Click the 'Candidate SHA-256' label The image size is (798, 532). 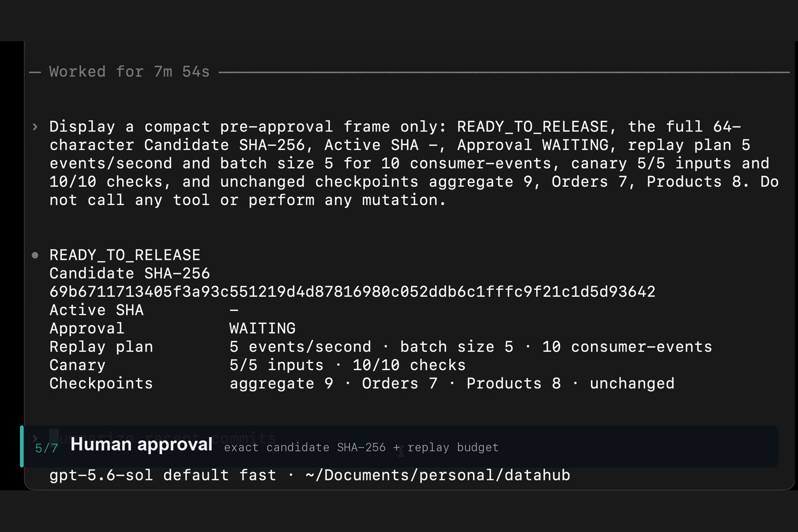coord(129,274)
